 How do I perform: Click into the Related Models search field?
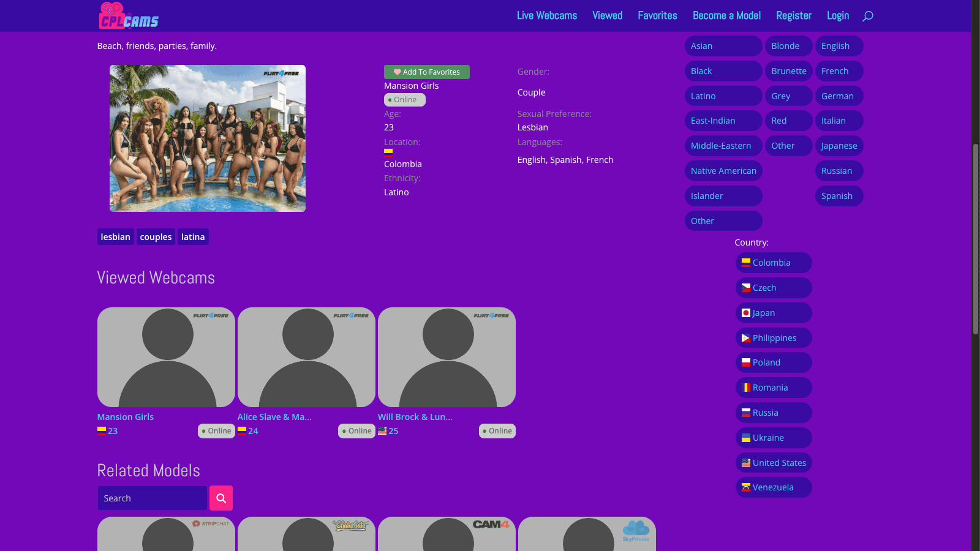(x=153, y=498)
